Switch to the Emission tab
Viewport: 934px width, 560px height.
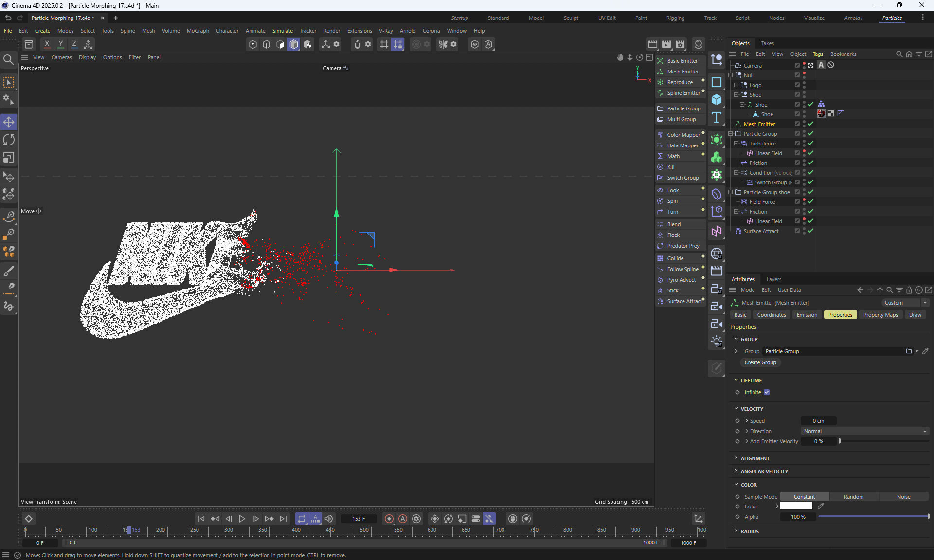(807, 315)
